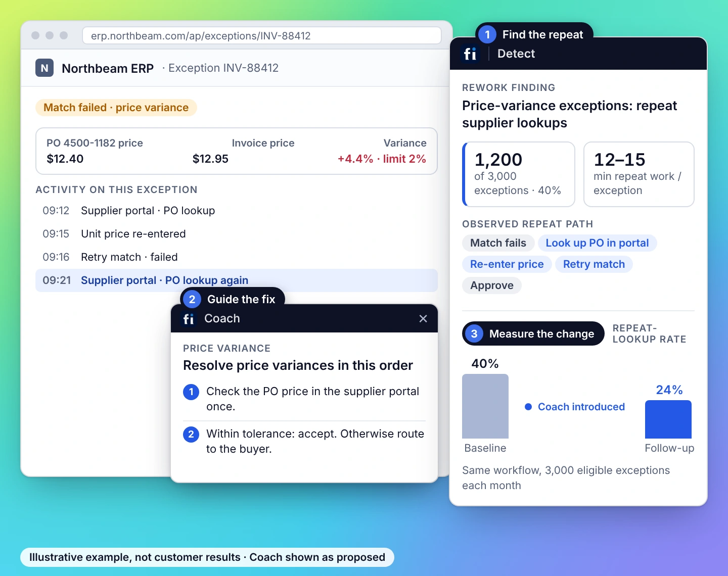Click Coach step 2 'Within tolerance: accept'

[304, 441]
